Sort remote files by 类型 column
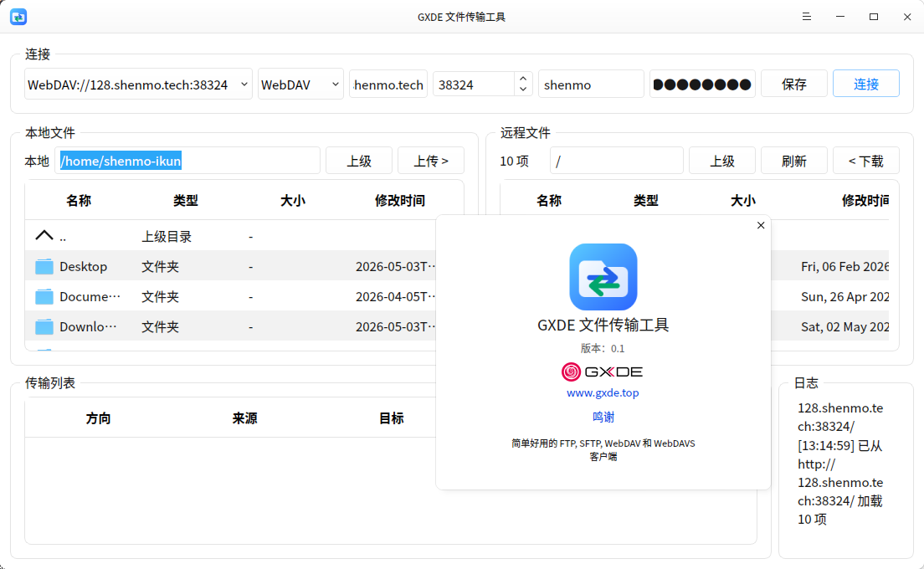Viewport: 924px width, 569px height. pyautogui.click(x=645, y=200)
